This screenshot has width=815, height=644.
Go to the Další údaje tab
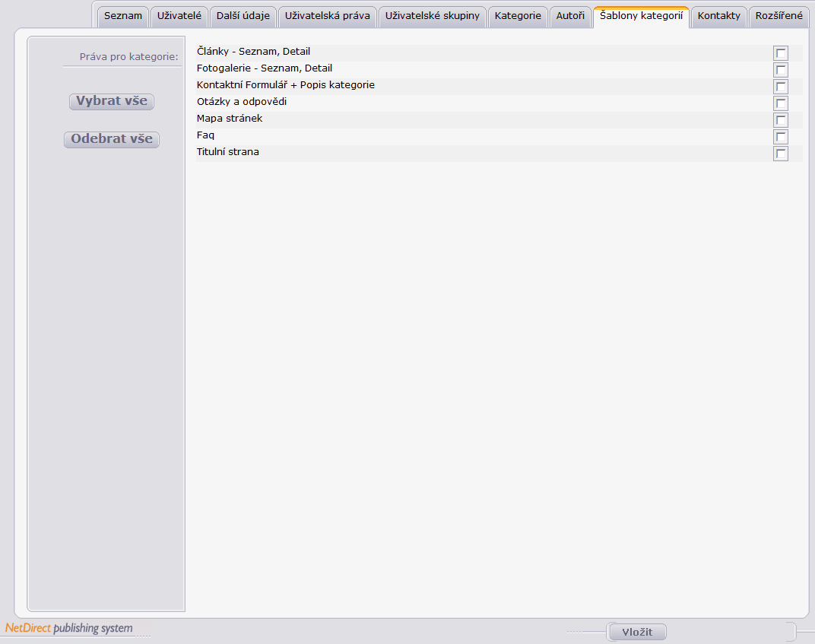243,16
